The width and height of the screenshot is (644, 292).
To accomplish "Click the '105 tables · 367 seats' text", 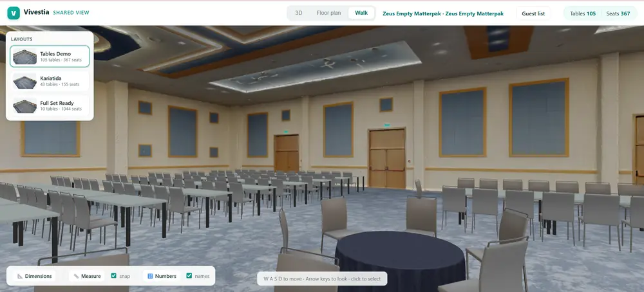I will [x=61, y=60].
